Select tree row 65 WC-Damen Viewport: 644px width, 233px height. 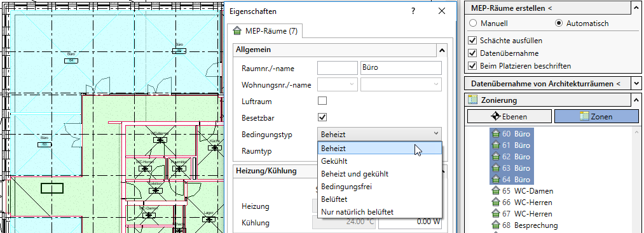tap(523, 191)
